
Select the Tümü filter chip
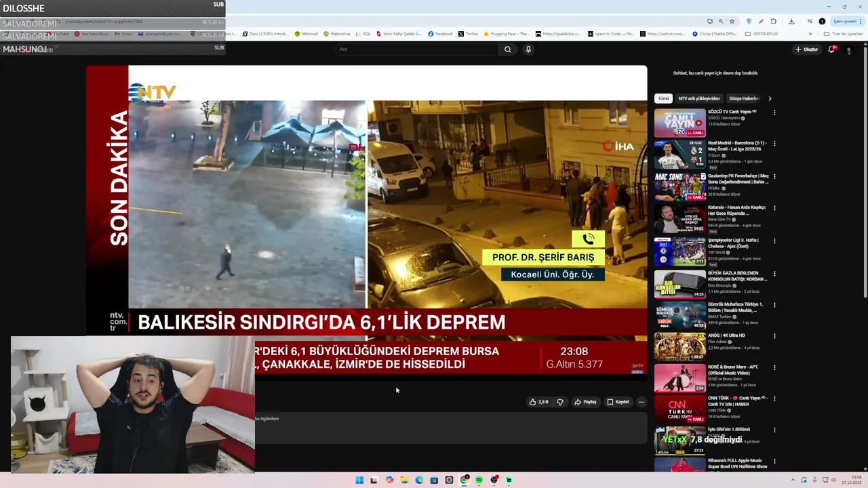[663, 98]
